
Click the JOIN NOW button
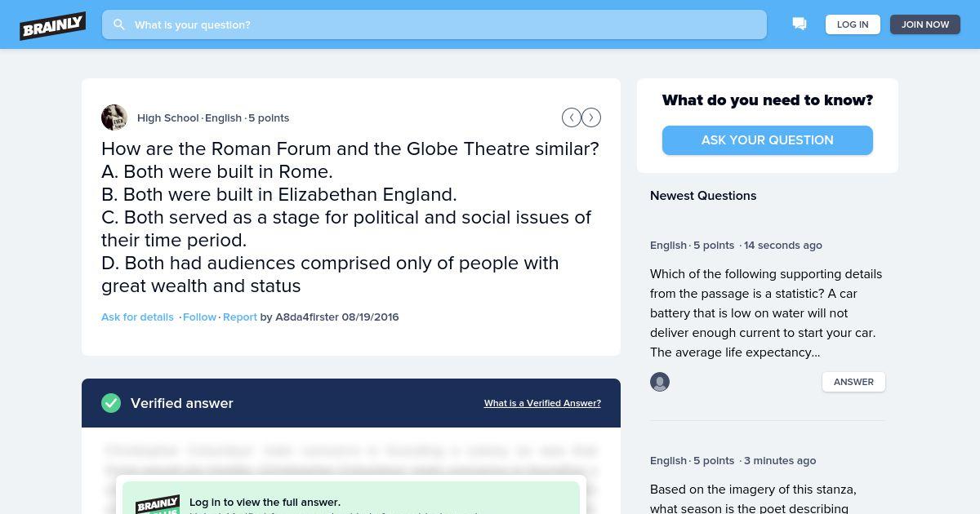(x=925, y=24)
